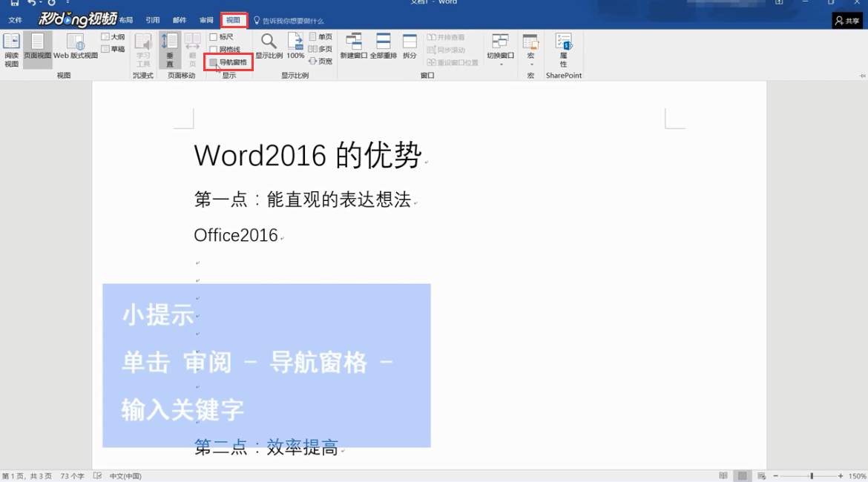Click the zoom slider handle in status bar
Screen dimensions: 868x482
812,476
